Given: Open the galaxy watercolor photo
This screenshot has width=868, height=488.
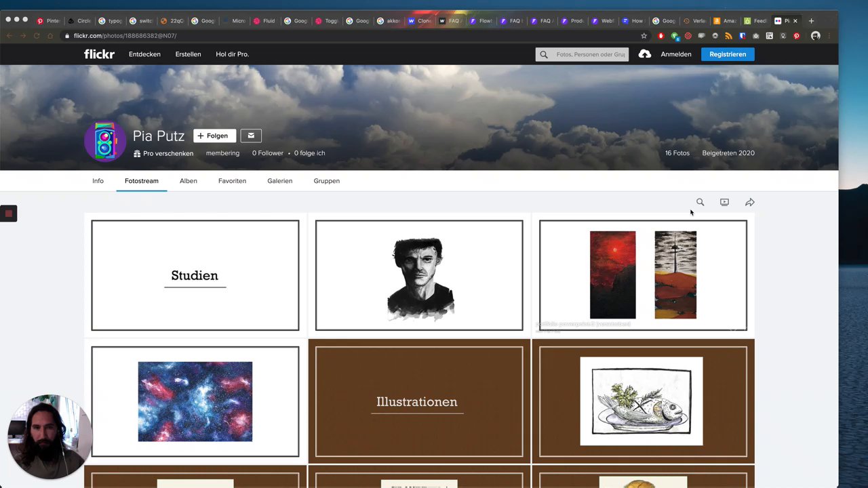Looking at the screenshot, I should point(195,401).
